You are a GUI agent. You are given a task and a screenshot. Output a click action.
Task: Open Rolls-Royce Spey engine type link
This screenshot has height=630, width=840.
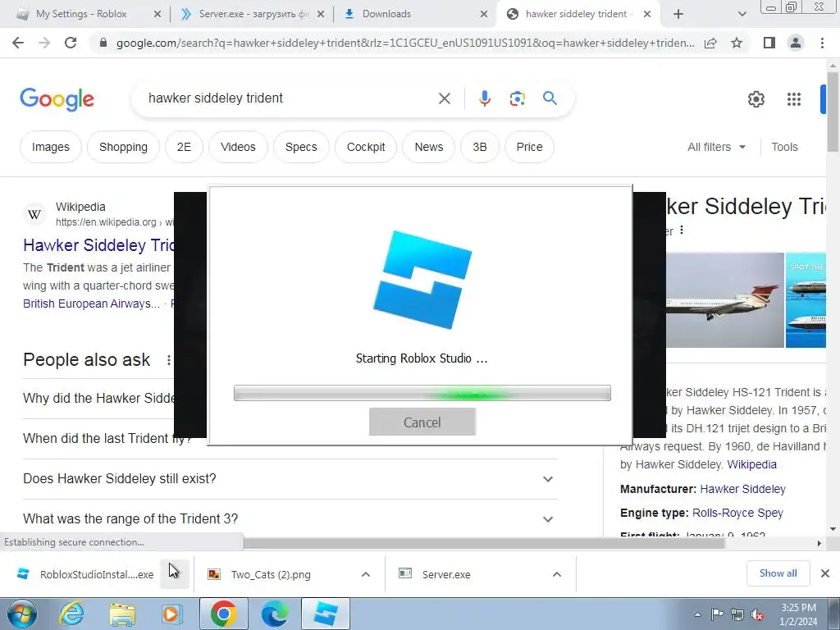[x=737, y=514]
